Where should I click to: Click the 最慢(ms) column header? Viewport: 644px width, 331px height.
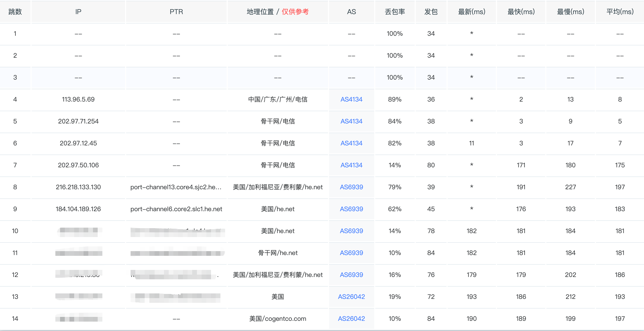(570, 12)
